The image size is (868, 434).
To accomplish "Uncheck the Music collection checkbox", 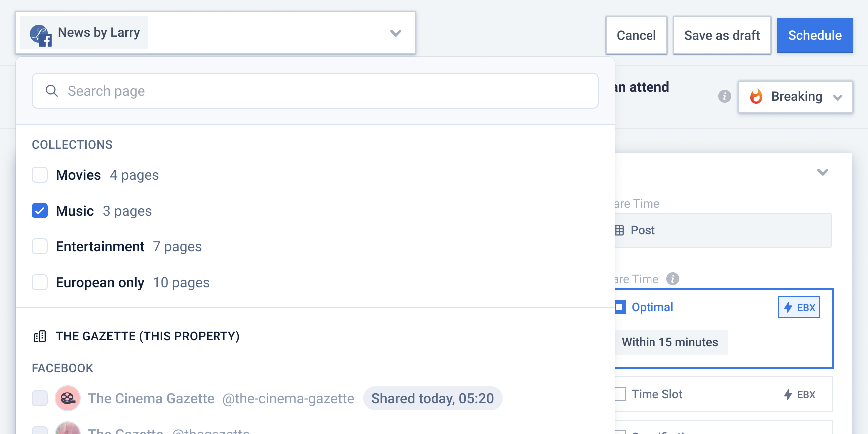I will tap(40, 211).
